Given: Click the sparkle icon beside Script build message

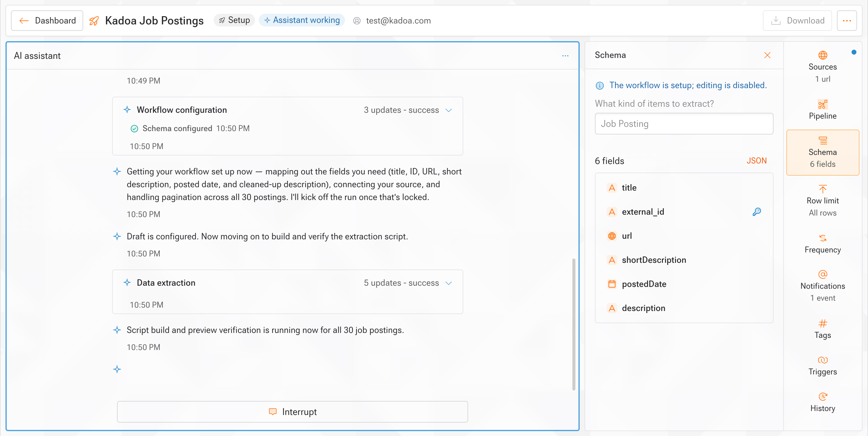Looking at the screenshot, I should tap(117, 330).
